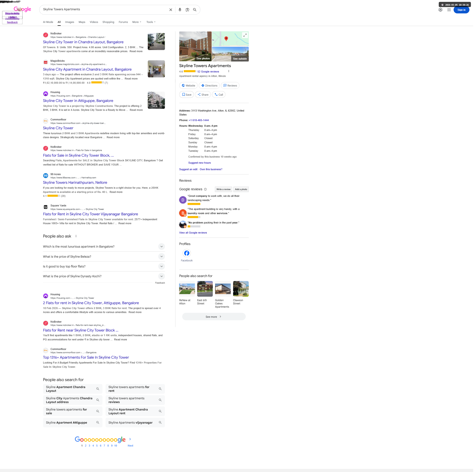Open the Google logo homepage
476x472 pixels.
[x=23, y=9]
